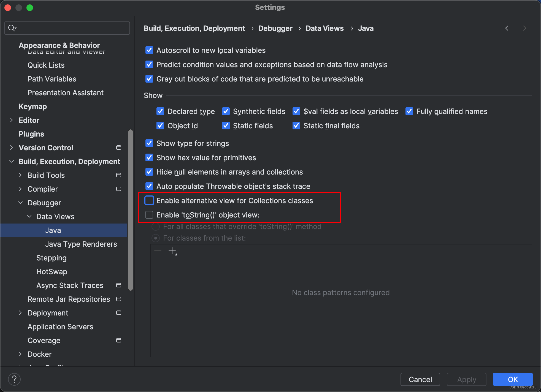Select the Keymap settings entry
541x392 pixels.
(33, 106)
